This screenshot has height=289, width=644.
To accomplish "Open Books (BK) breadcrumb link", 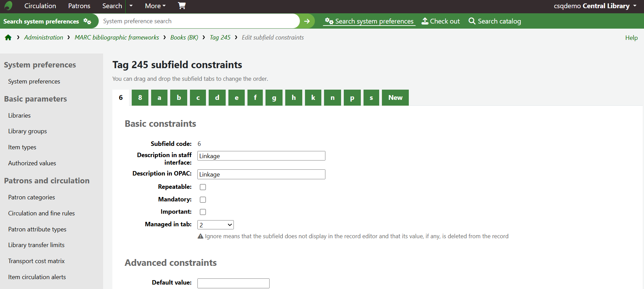I will pos(184,37).
